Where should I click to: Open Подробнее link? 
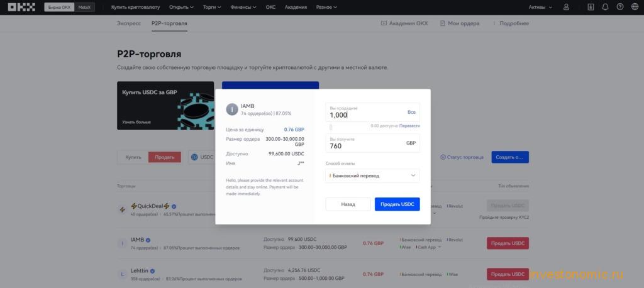(514, 23)
